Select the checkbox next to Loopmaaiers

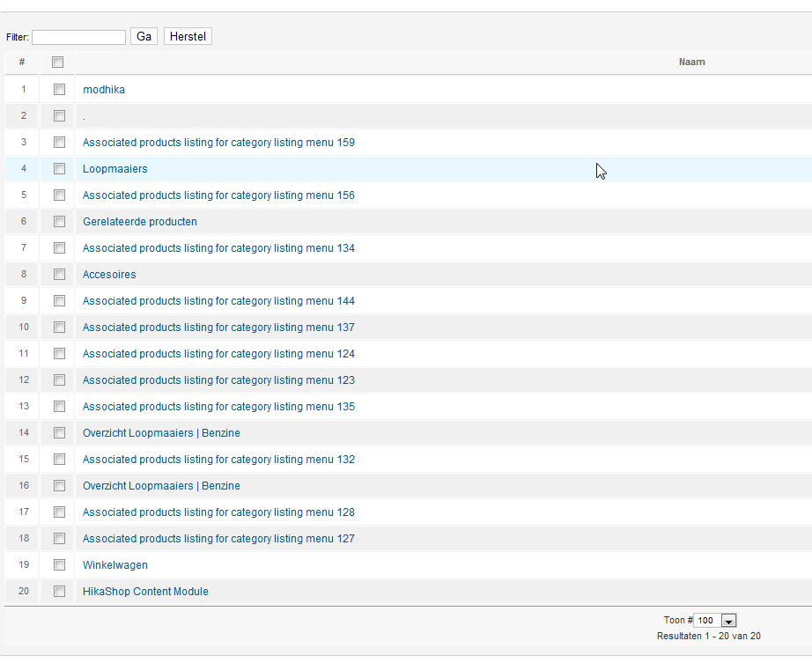point(60,169)
